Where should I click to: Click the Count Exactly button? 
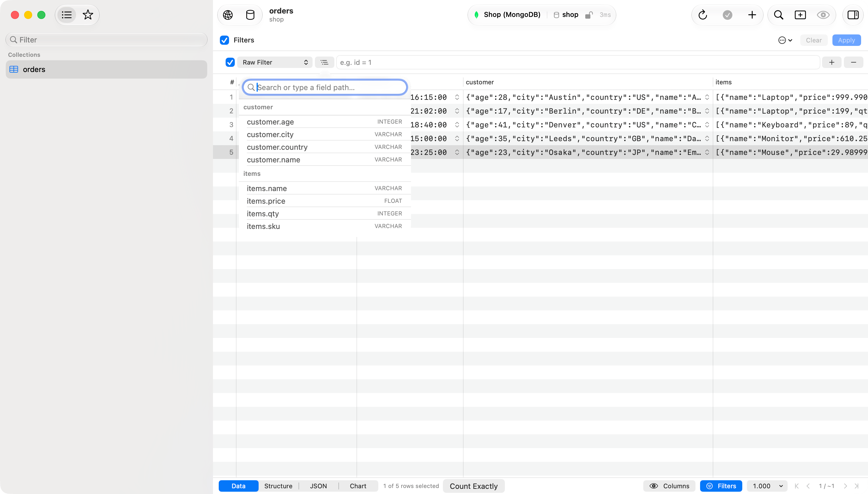(x=474, y=486)
